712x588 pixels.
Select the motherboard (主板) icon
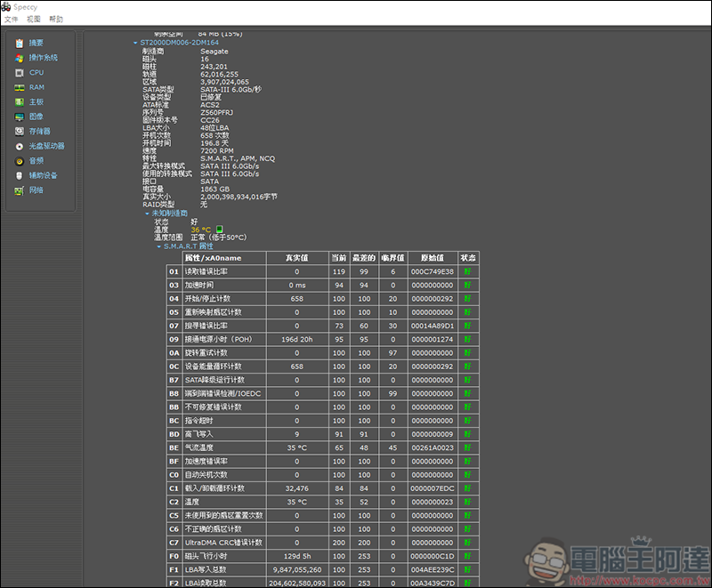pos(20,102)
